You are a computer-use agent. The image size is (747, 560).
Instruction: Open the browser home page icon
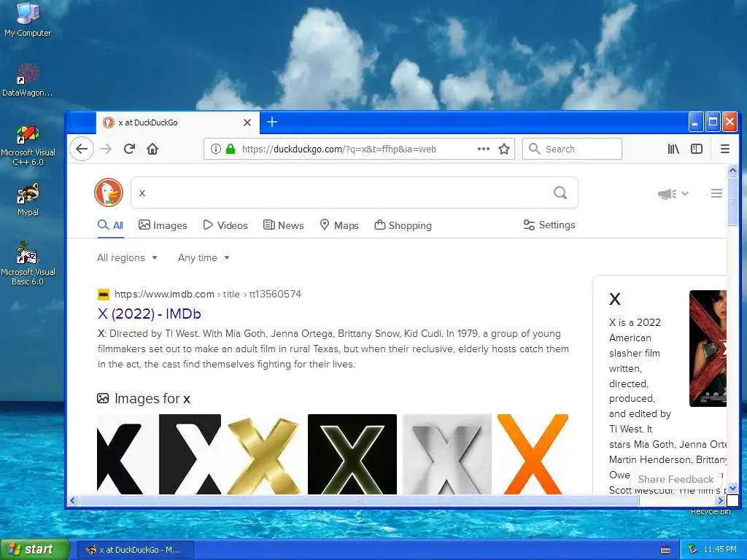point(152,149)
